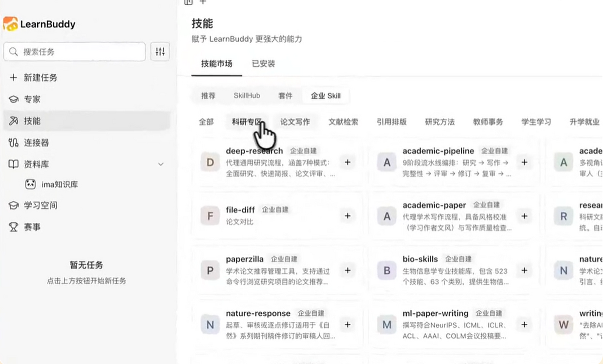Filter by 引用排版 category
This screenshot has height=364, width=603.
coord(391,122)
